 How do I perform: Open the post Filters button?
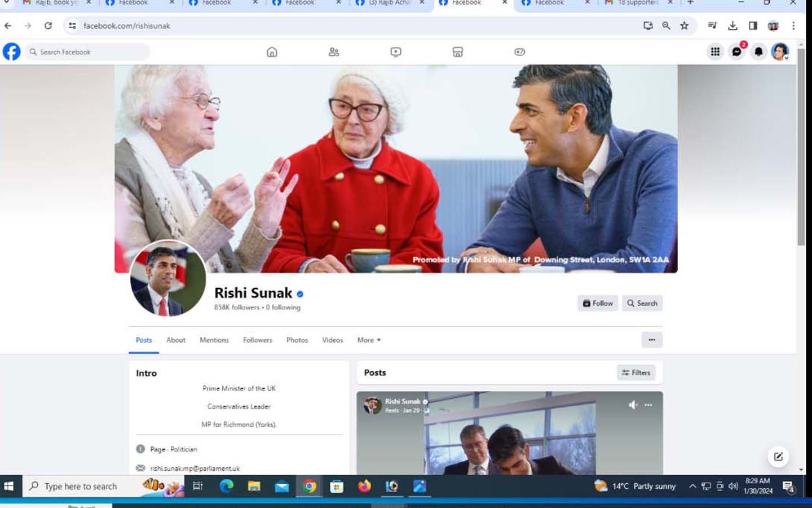pos(636,373)
